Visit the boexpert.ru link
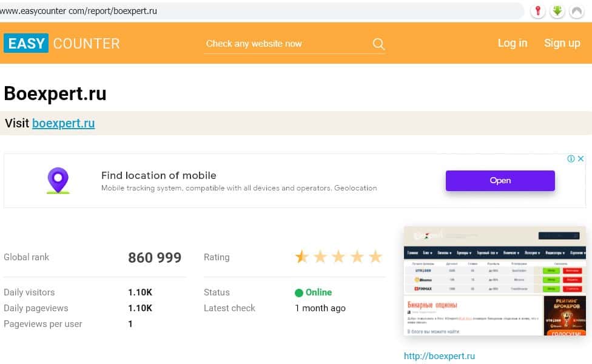 click(x=63, y=123)
